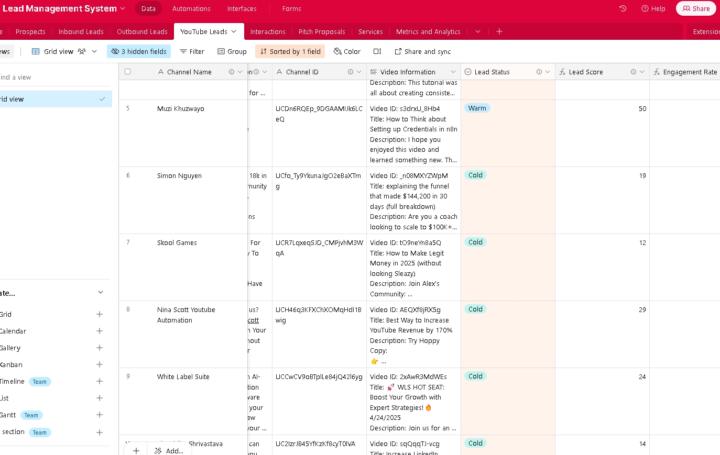This screenshot has width=720, height=455.
Task: Open Interactions table tab
Action: coord(268,32)
